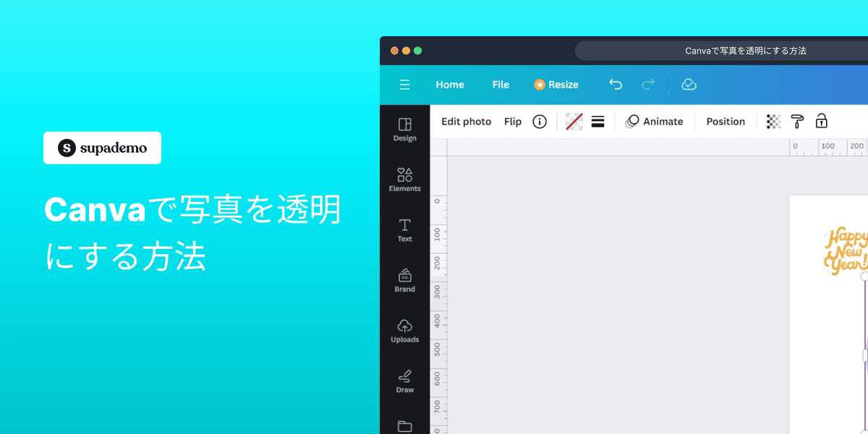Open the Design panel
868x434 pixels.
(404, 130)
